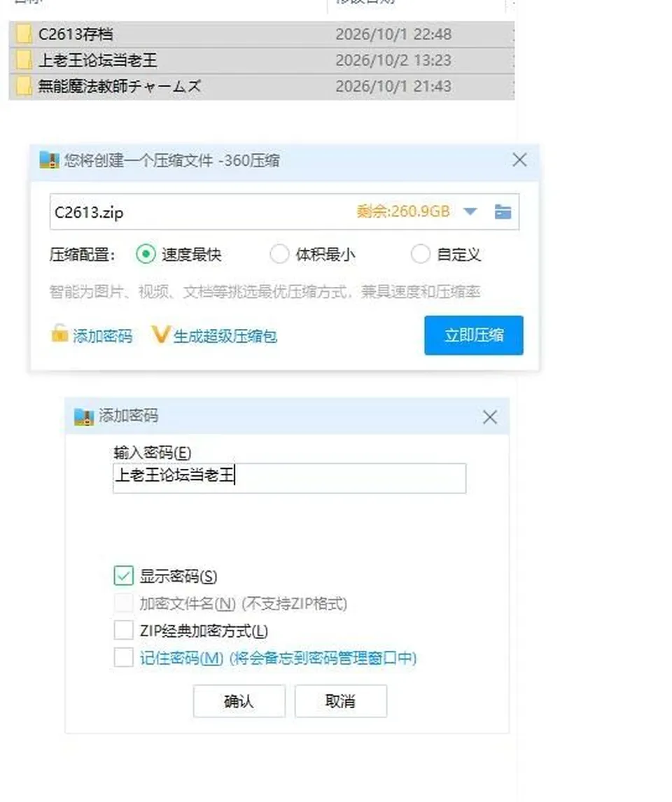
Task: Cancel the password dialog with 取消
Action: [341, 701]
